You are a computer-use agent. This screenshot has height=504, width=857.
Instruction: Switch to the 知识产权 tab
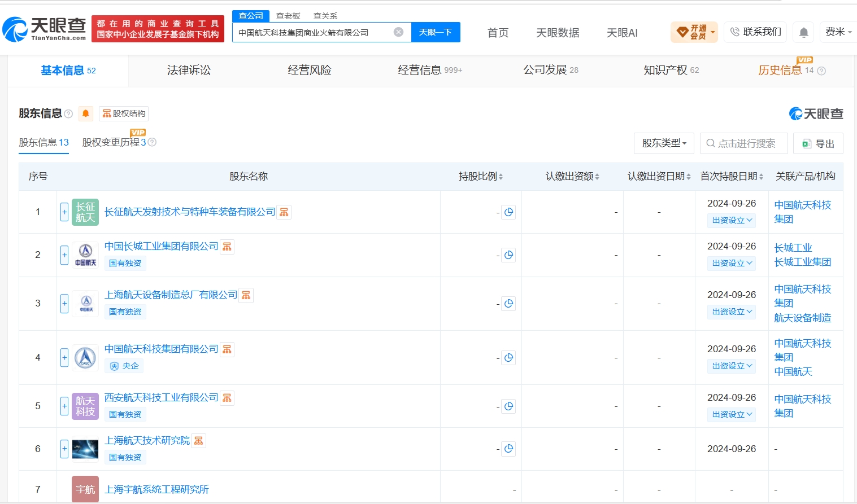coord(671,71)
